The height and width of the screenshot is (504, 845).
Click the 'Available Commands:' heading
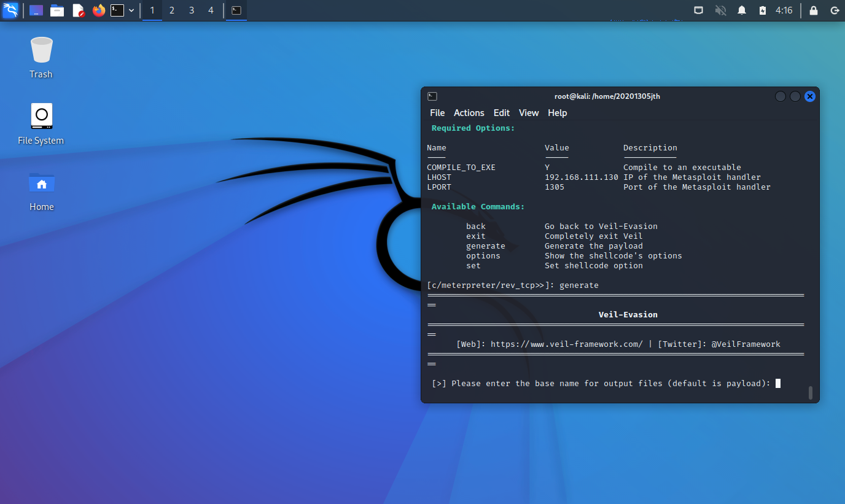coord(478,207)
